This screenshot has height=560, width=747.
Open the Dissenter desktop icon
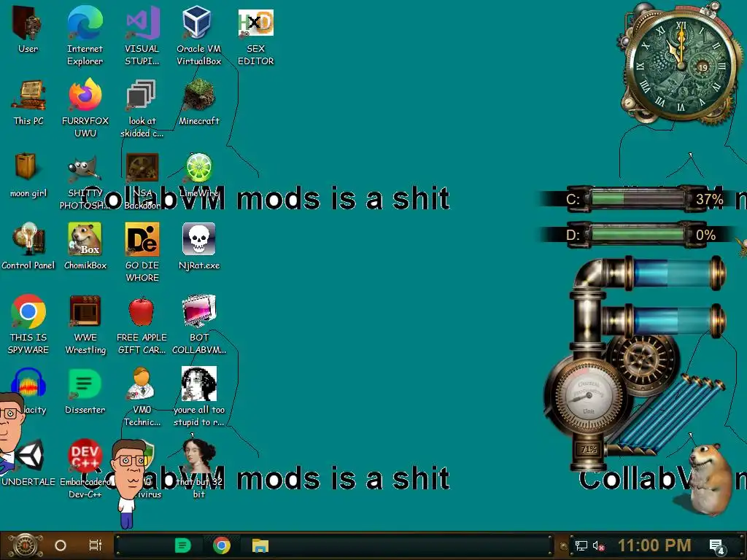point(85,392)
